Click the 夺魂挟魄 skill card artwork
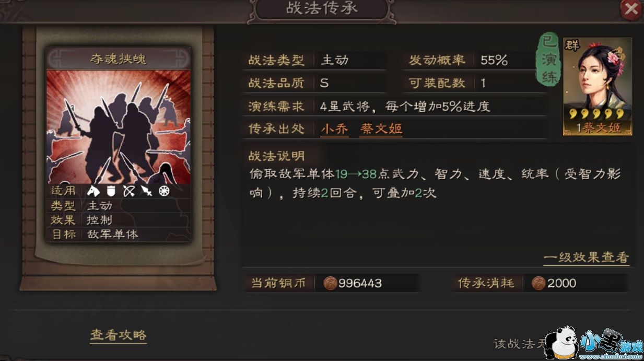The image size is (644, 361). 119,127
